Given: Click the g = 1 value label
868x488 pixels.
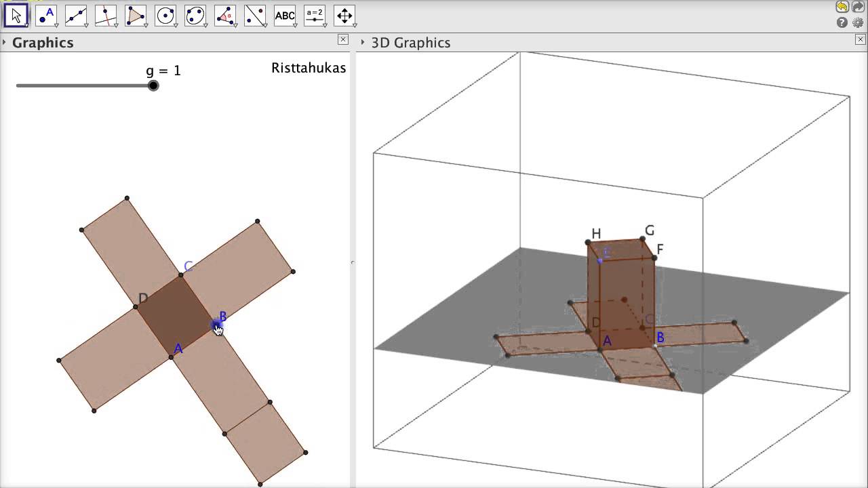Looking at the screenshot, I should (163, 70).
